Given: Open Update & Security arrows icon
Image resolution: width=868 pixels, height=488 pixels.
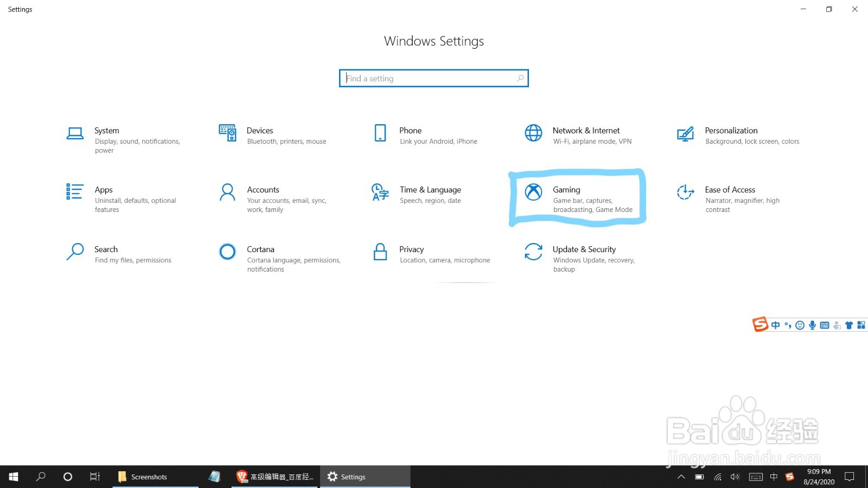Looking at the screenshot, I should (533, 252).
